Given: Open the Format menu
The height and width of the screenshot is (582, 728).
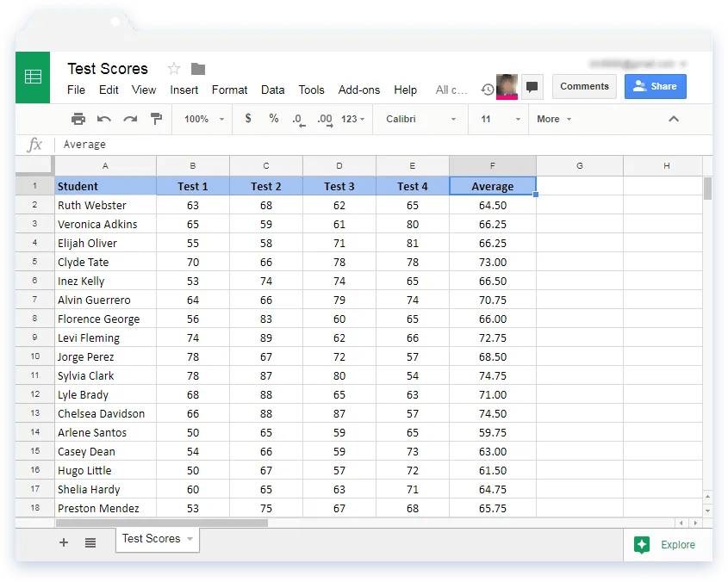Looking at the screenshot, I should pyautogui.click(x=229, y=90).
